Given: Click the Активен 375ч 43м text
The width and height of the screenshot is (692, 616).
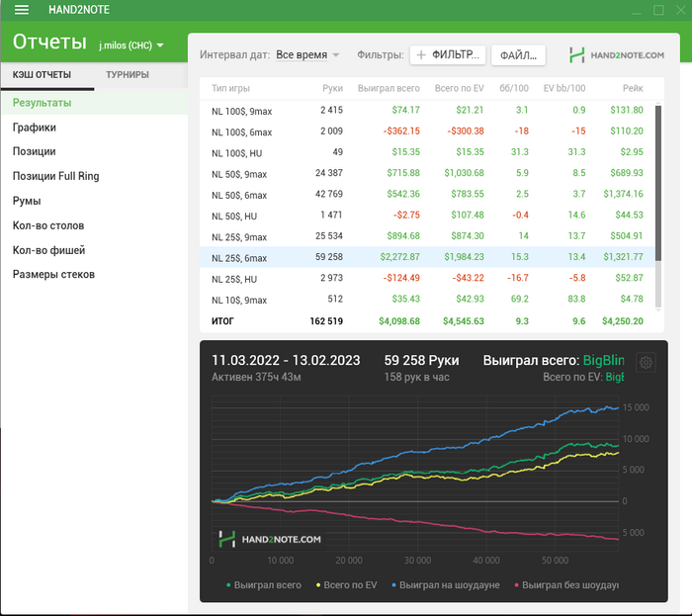Looking at the screenshot, I should 256,378.
